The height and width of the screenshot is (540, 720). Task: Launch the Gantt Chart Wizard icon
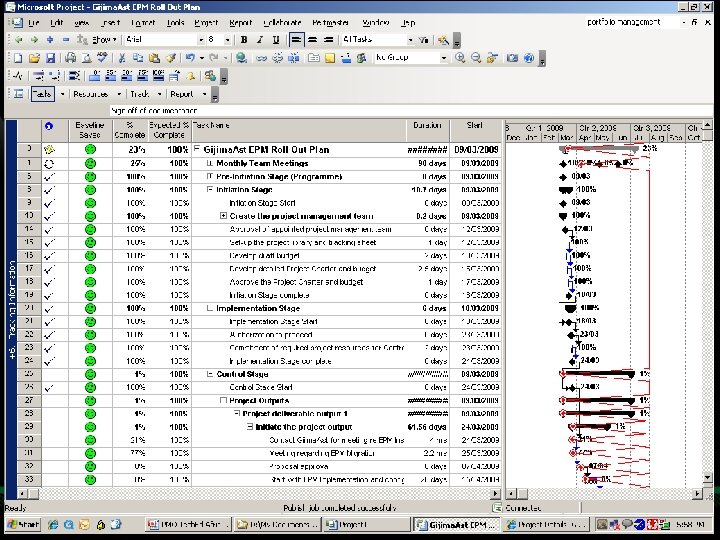tap(443, 40)
